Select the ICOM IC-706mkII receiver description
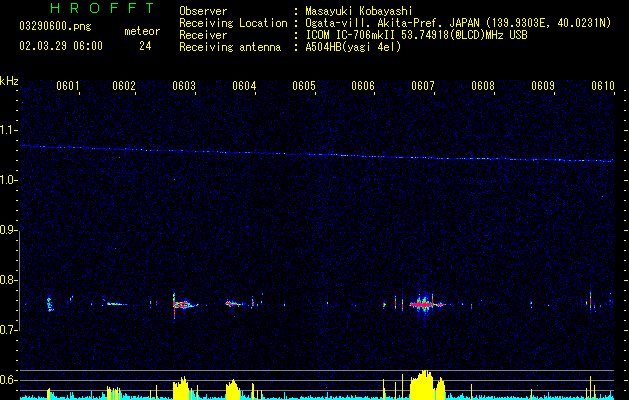 coord(416,35)
